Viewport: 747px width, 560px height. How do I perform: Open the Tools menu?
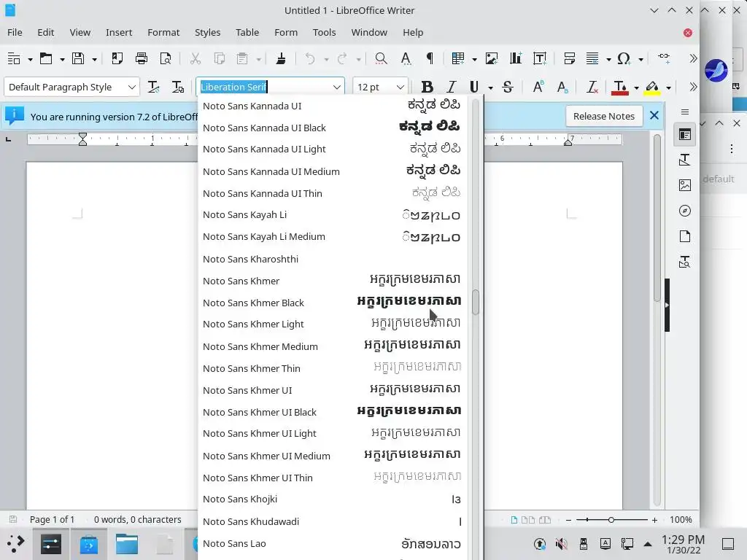(x=324, y=32)
